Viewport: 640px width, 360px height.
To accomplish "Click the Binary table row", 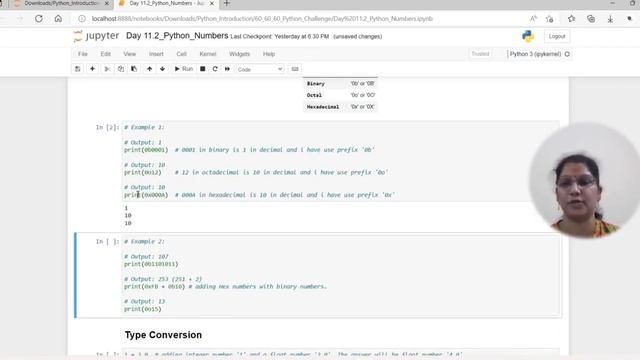I will pyautogui.click(x=340, y=84).
